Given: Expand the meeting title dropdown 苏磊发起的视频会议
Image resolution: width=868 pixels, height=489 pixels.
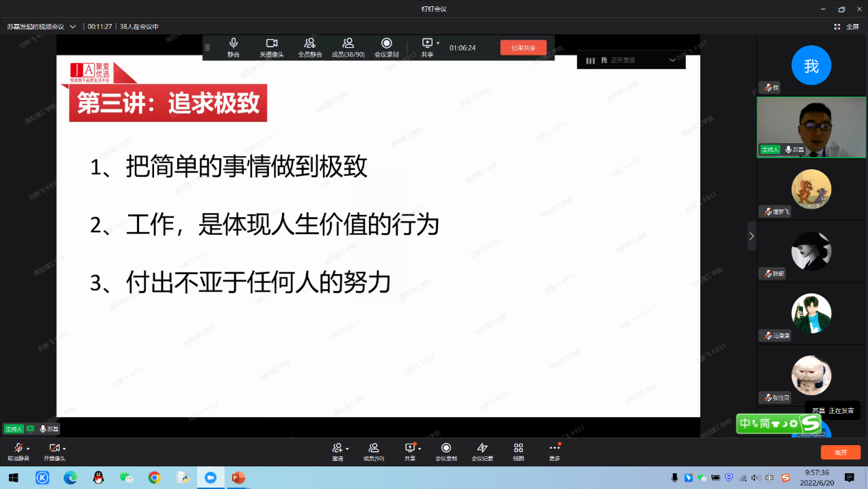Looking at the screenshot, I should click(x=73, y=27).
